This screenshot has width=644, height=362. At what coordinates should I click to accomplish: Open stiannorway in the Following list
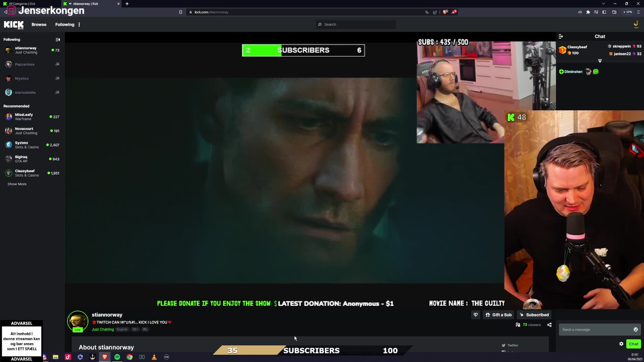click(x=32, y=50)
